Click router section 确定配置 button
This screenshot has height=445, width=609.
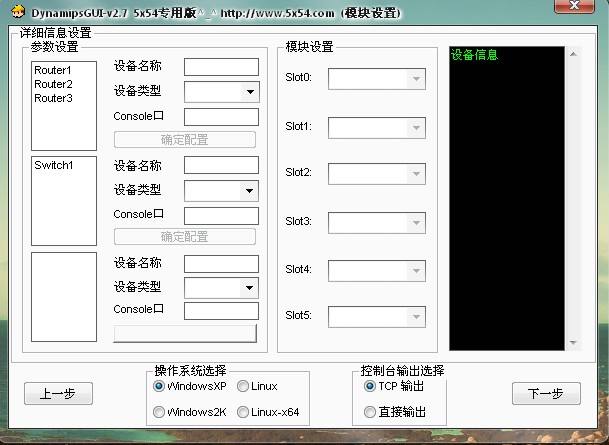(185, 139)
